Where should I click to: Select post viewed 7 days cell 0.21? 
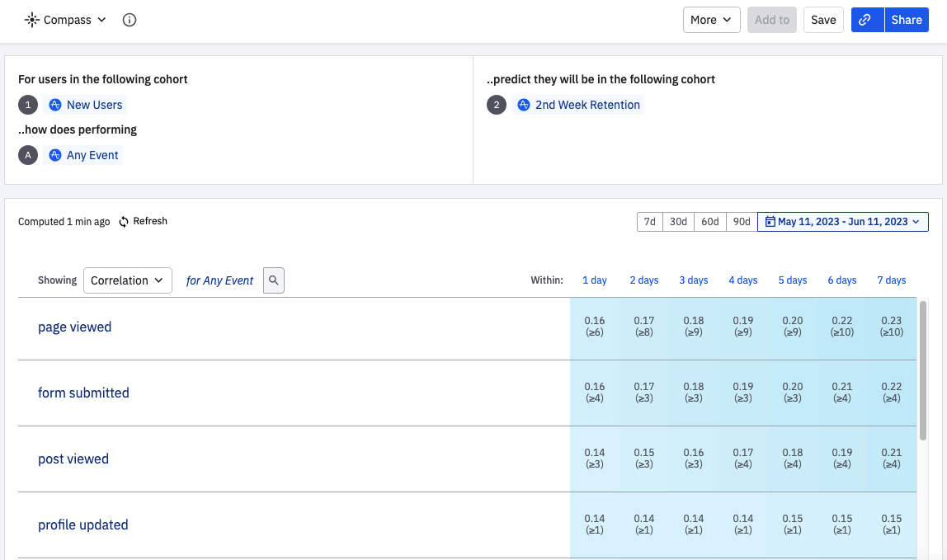click(892, 459)
